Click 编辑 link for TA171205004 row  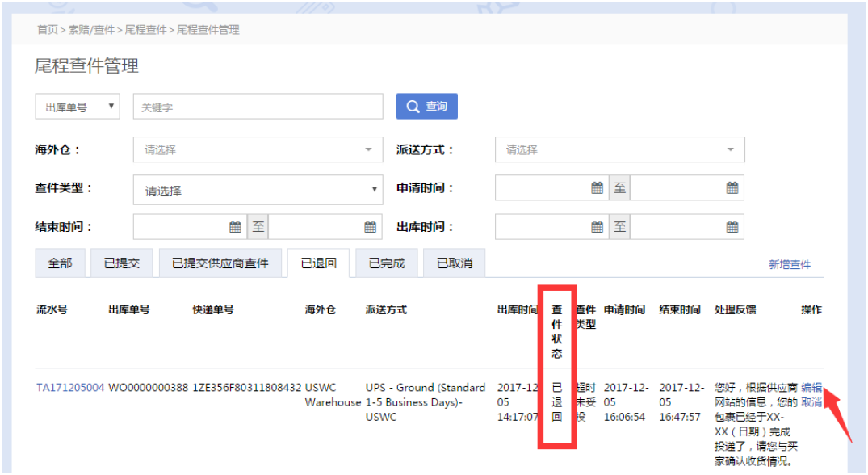811,388
